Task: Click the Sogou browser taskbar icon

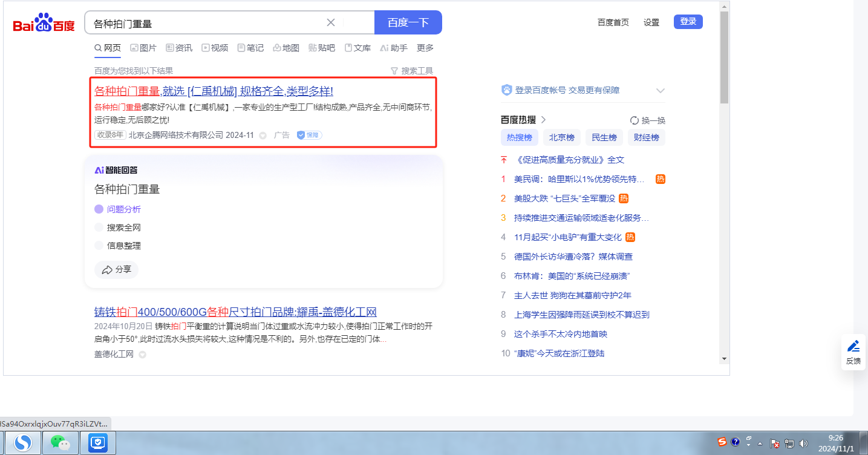Action: click(x=23, y=443)
